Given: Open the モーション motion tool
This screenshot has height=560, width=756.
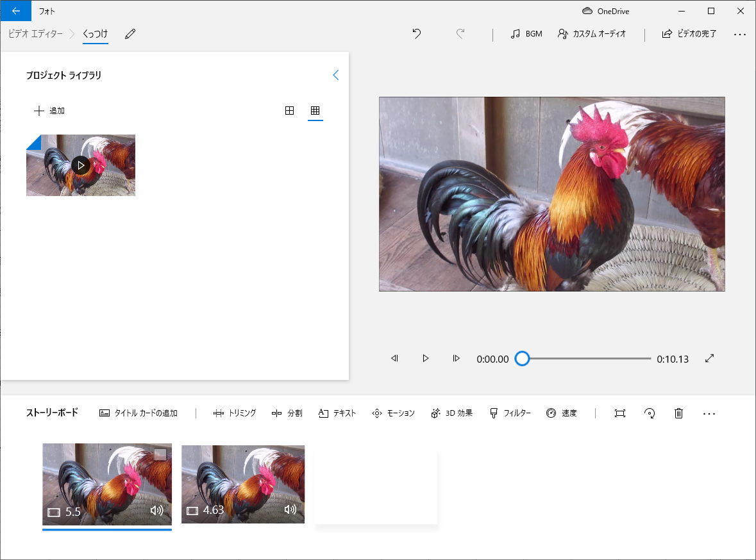Looking at the screenshot, I should point(394,413).
